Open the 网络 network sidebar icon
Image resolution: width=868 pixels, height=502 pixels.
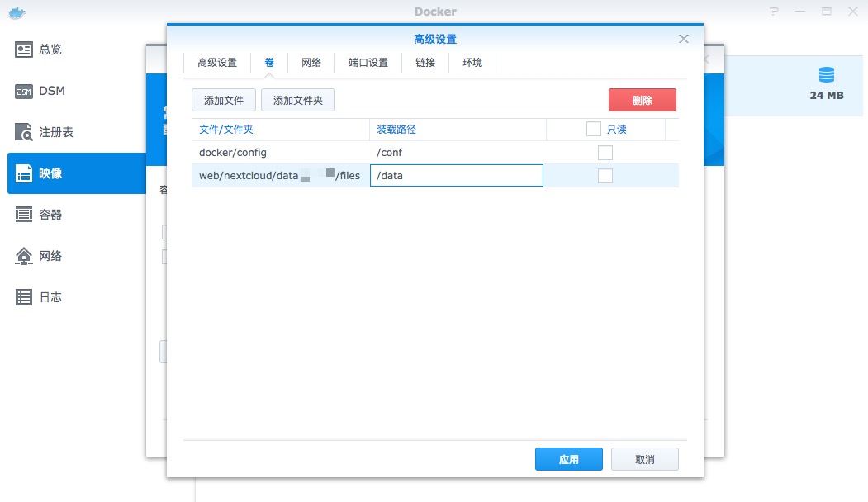coord(24,256)
